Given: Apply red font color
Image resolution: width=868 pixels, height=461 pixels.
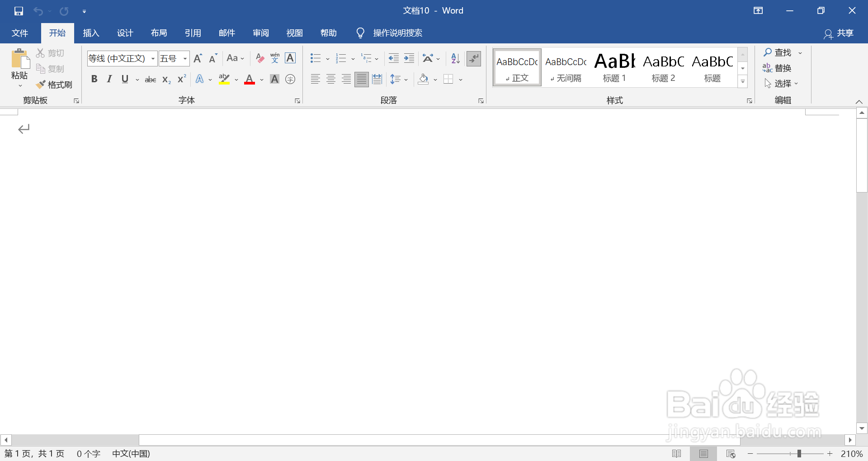Looking at the screenshot, I should [x=250, y=80].
